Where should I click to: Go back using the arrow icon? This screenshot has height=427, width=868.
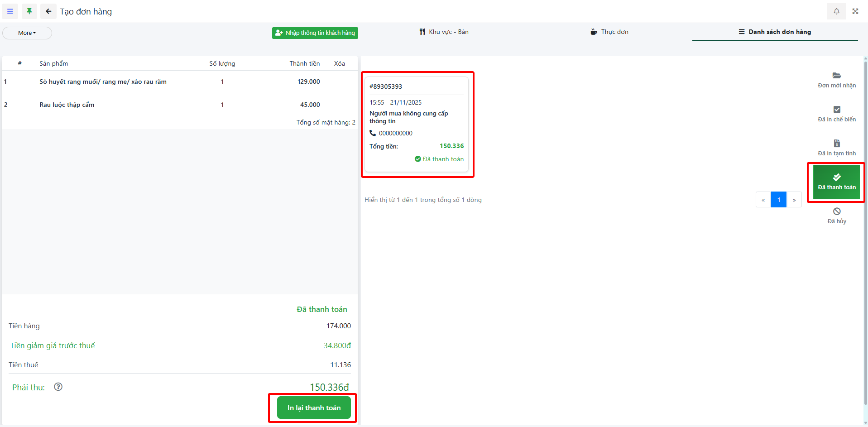coord(48,11)
